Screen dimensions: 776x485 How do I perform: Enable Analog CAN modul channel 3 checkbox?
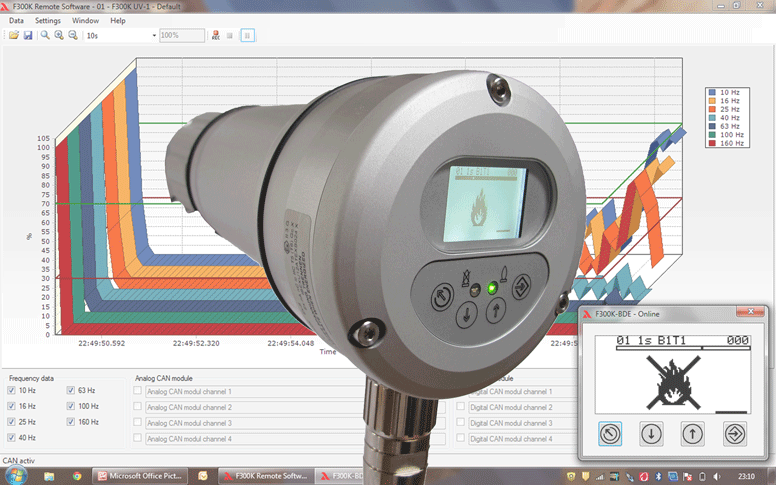tap(138, 423)
